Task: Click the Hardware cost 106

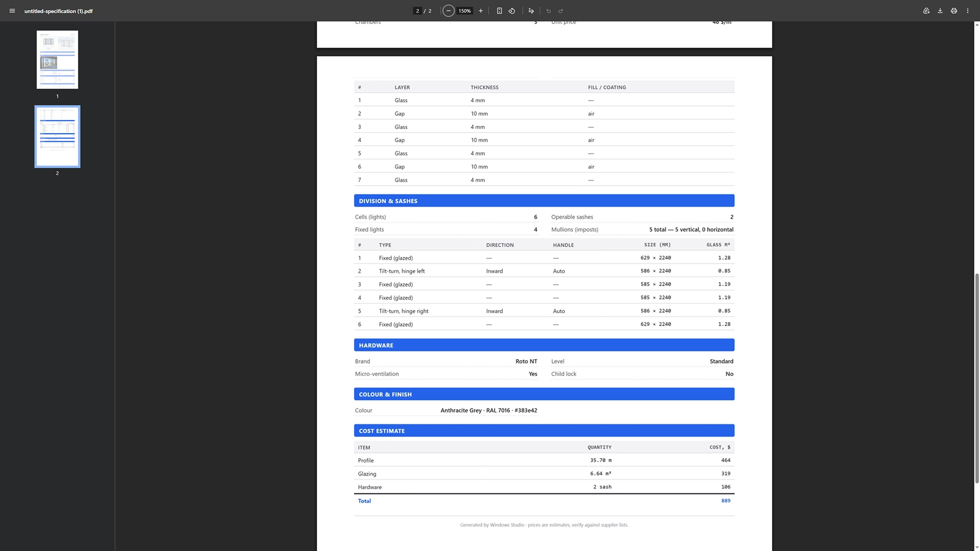Action: tap(726, 487)
